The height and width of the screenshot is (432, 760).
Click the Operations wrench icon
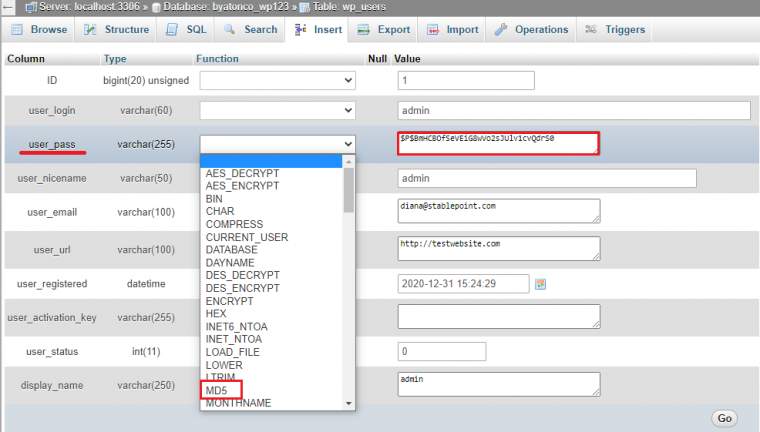coord(501,30)
